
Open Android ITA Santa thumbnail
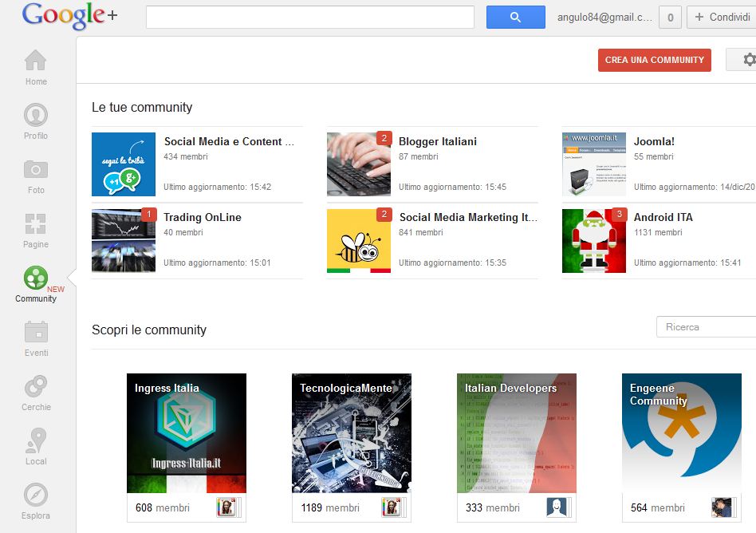pos(594,241)
